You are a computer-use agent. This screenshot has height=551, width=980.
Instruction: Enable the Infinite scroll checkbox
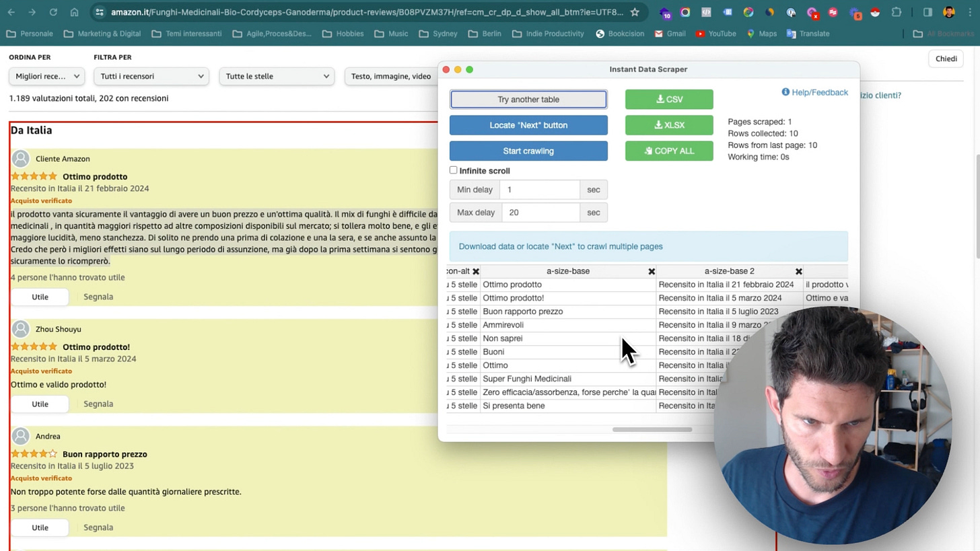click(x=453, y=170)
